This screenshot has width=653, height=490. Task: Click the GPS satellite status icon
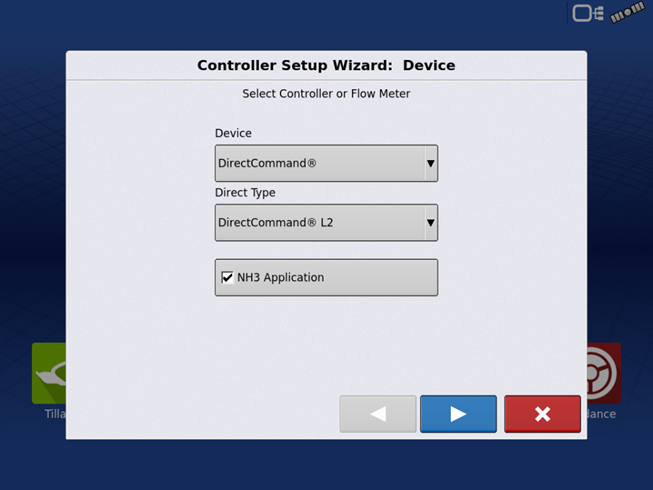click(627, 13)
